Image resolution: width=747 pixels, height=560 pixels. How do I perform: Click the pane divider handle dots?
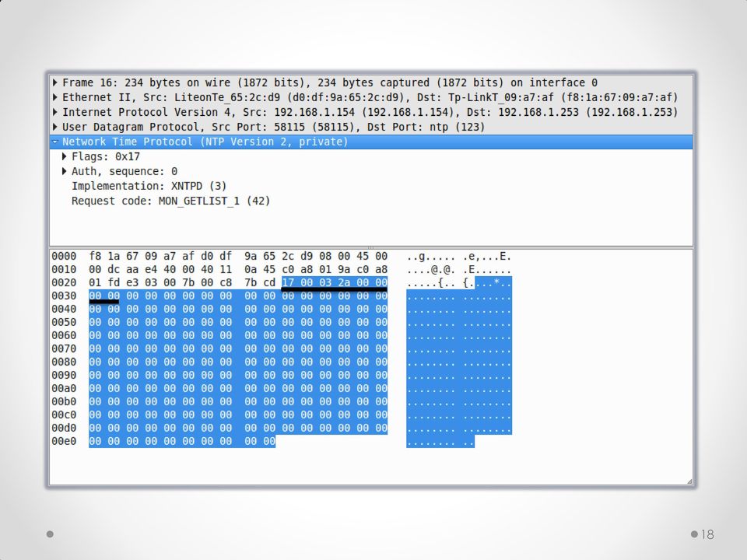(x=371, y=247)
